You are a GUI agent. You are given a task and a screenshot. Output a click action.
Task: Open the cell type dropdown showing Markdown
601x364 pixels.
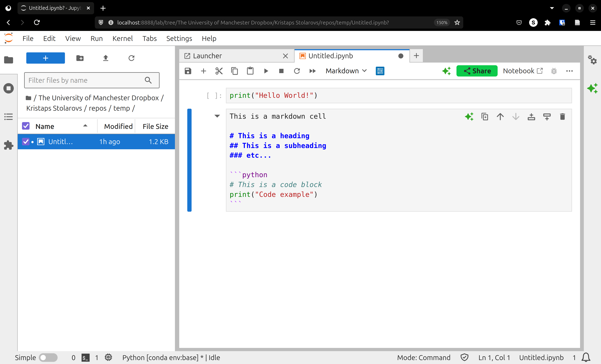[x=346, y=71]
